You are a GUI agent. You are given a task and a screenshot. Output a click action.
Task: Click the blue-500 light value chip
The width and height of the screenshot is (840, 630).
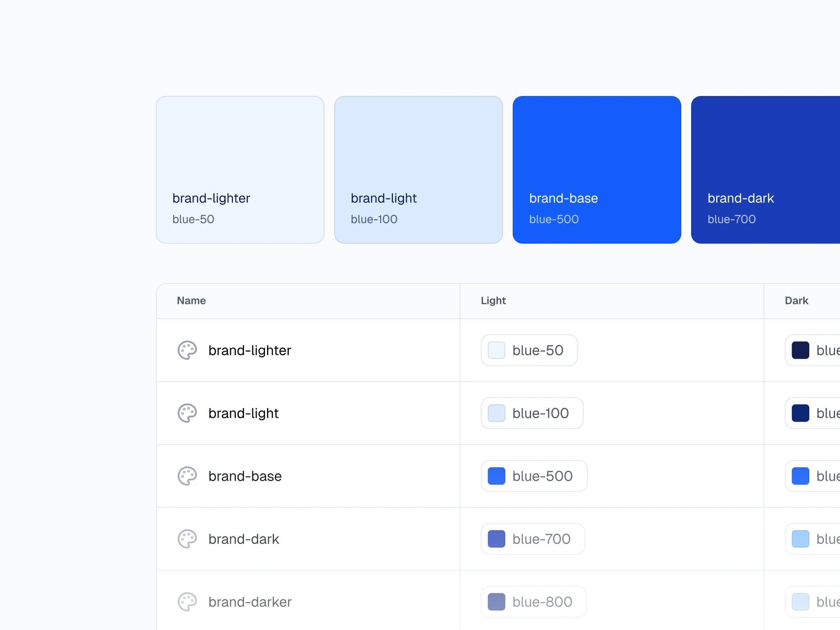534,476
